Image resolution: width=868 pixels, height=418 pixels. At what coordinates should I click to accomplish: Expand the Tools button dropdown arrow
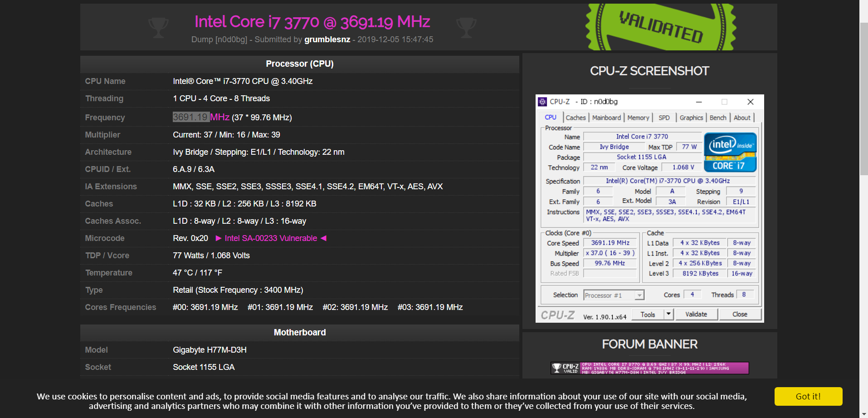pos(668,314)
